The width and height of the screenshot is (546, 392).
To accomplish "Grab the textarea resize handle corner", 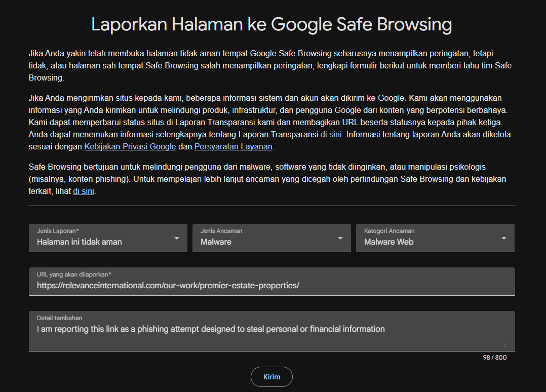I will tap(504, 345).
